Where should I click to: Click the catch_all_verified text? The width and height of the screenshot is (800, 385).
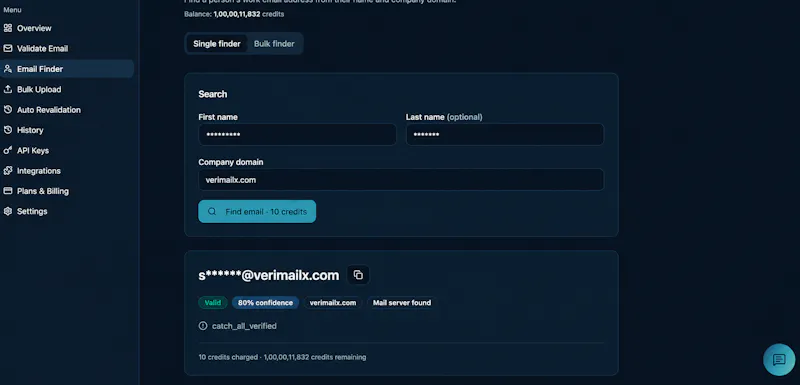(x=244, y=326)
